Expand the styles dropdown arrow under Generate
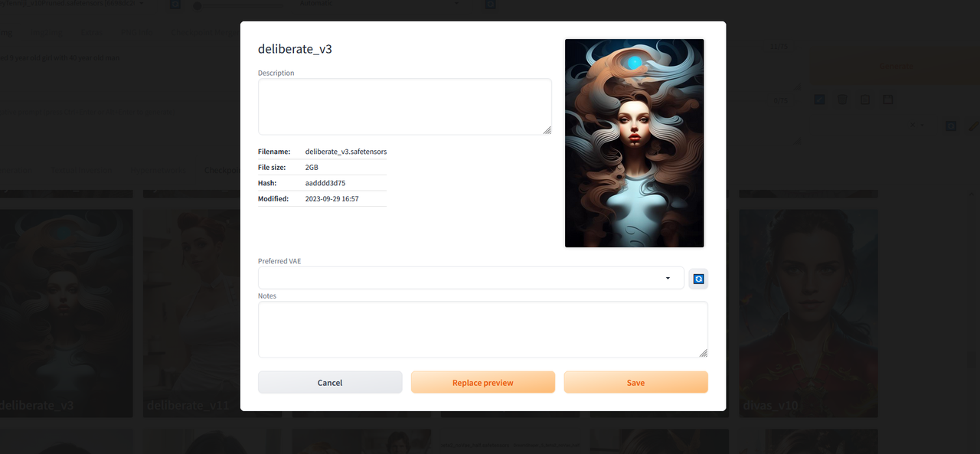 click(922, 125)
